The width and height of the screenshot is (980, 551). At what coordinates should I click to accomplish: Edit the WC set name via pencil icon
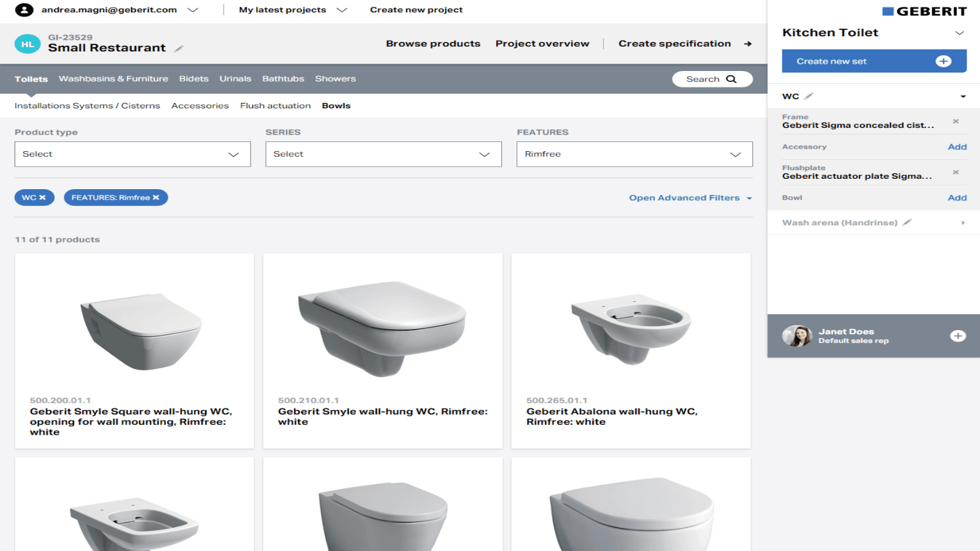coord(809,96)
